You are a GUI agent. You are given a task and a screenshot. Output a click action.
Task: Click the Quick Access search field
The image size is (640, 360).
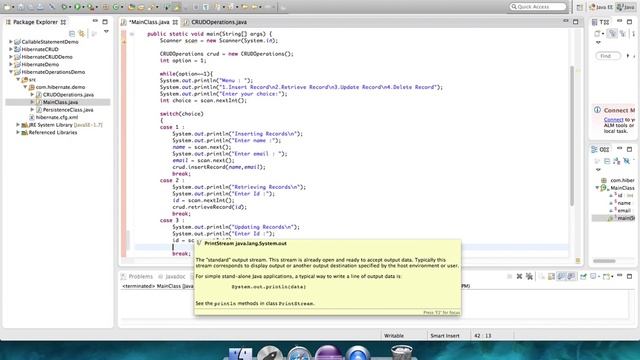coord(538,7)
